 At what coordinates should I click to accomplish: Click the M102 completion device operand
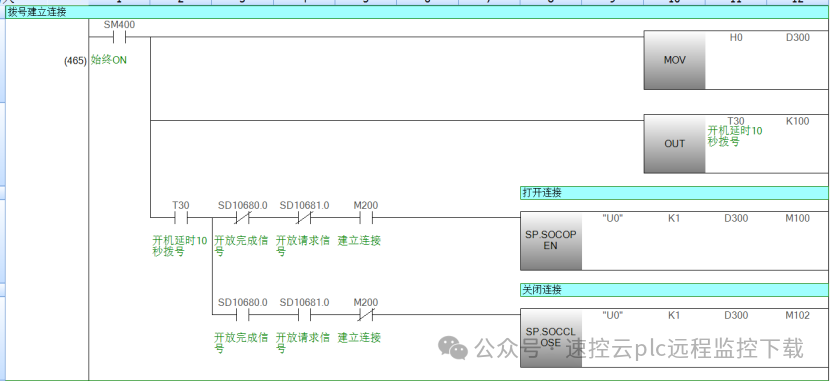[797, 315]
